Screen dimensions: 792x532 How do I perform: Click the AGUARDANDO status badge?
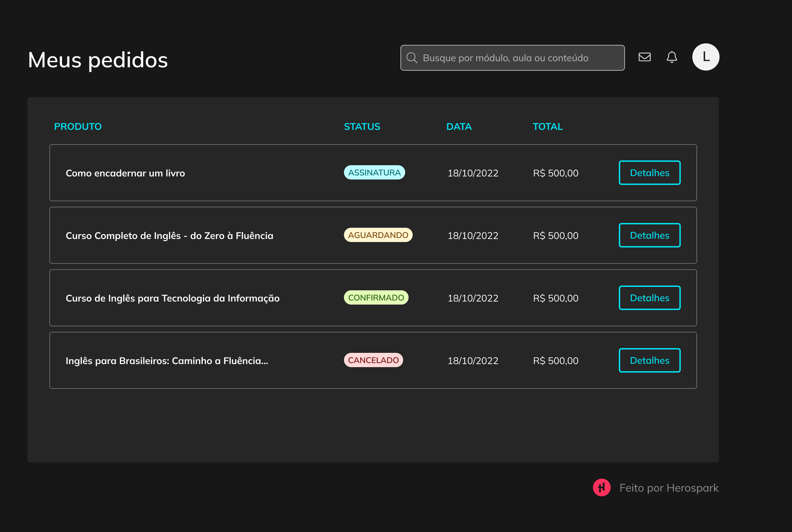(x=378, y=235)
